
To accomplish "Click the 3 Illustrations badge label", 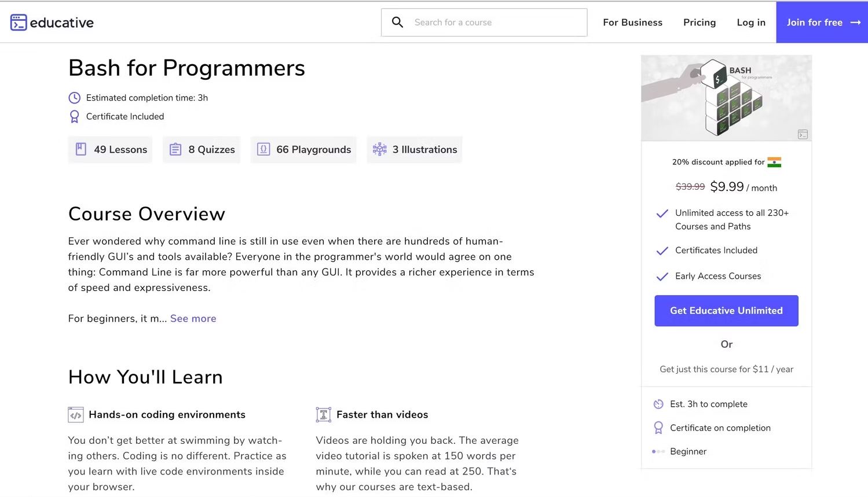I will click(424, 149).
